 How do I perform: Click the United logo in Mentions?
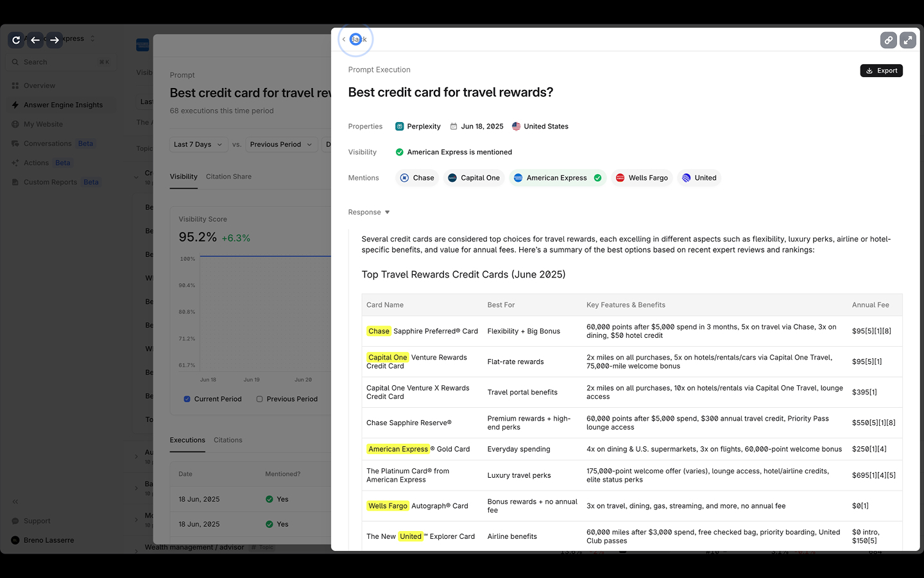click(x=686, y=178)
